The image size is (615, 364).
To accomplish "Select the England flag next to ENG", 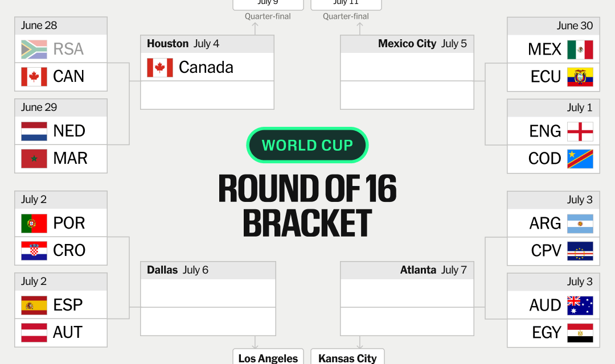I will pos(580,131).
